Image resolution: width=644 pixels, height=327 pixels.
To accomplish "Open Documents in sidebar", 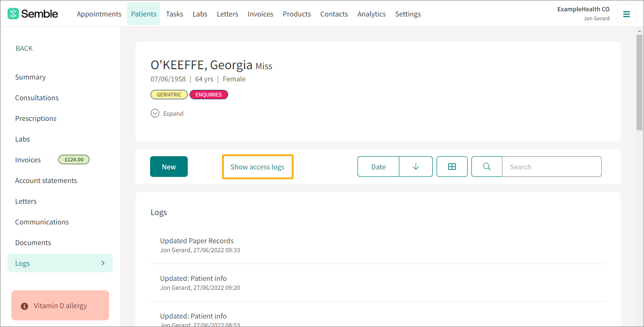I will point(33,243).
